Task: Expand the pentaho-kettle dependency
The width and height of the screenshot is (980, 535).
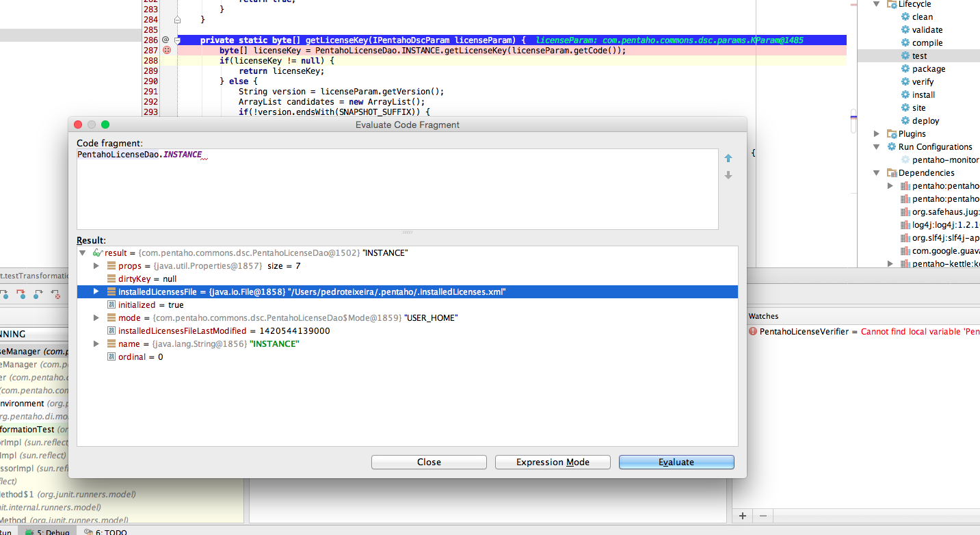Action: point(890,264)
